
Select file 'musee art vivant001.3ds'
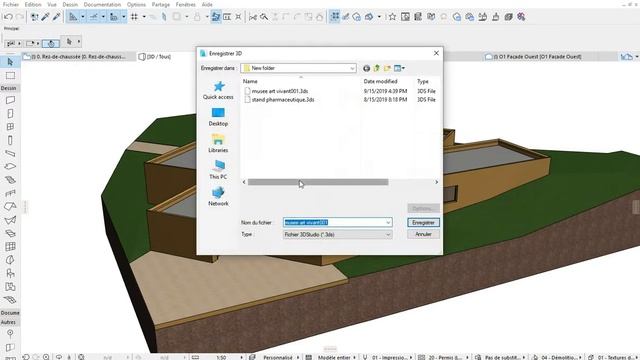point(280,91)
